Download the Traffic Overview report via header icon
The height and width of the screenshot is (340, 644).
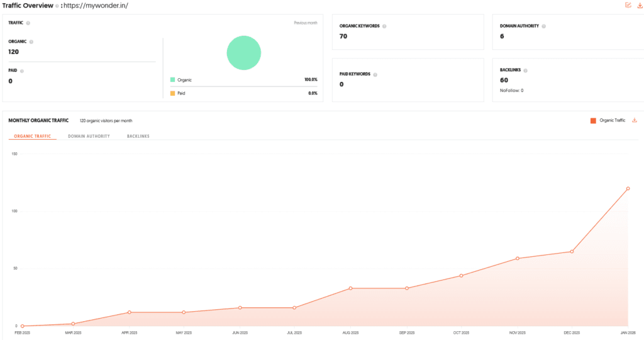click(x=640, y=5)
